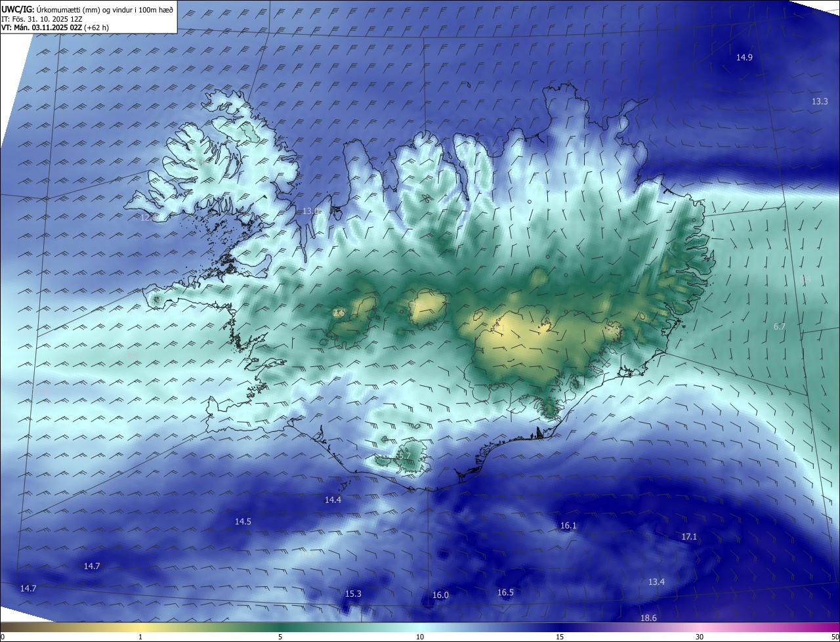The image size is (840, 642).
Task: Click the 16.5 value label on the map
Action: click(x=505, y=593)
